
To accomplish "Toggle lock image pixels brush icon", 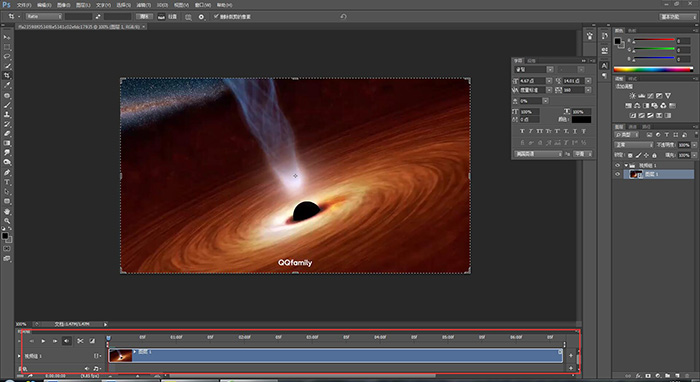I will [638, 155].
